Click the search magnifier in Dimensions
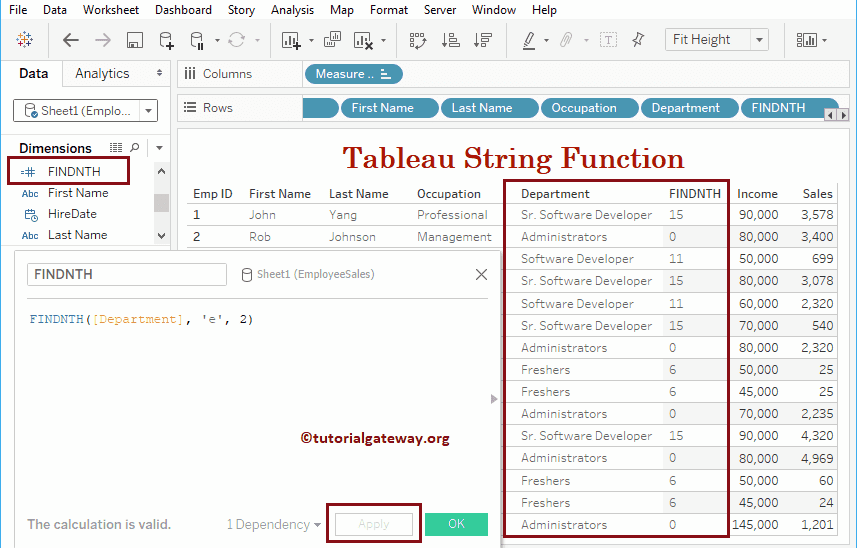Image resolution: width=857 pixels, height=548 pixels. coord(134,148)
